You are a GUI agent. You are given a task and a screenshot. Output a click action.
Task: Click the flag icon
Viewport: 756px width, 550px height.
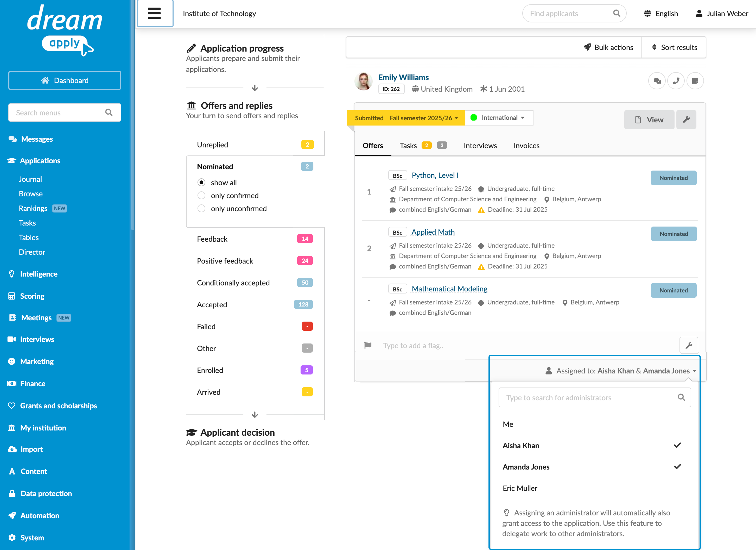368,345
